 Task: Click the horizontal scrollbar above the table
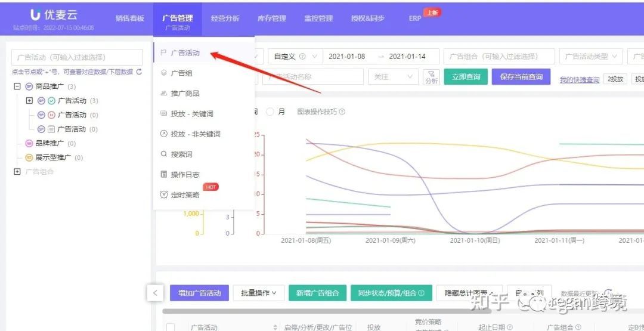point(327,311)
